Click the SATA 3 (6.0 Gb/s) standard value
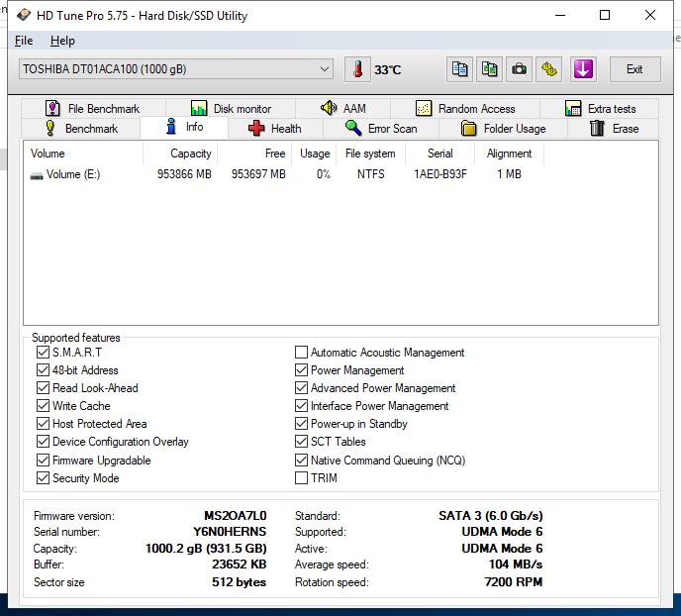Screen dimensions: 681x616 click(491, 516)
